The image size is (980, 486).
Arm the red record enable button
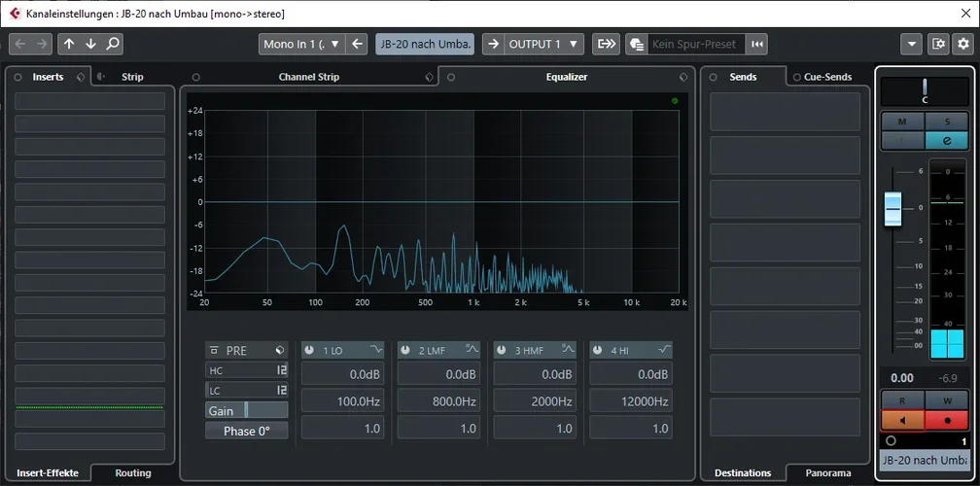[947, 421]
